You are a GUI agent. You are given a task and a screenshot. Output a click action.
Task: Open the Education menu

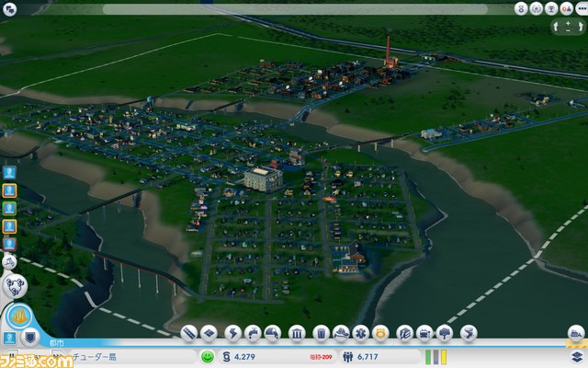tap(404, 333)
